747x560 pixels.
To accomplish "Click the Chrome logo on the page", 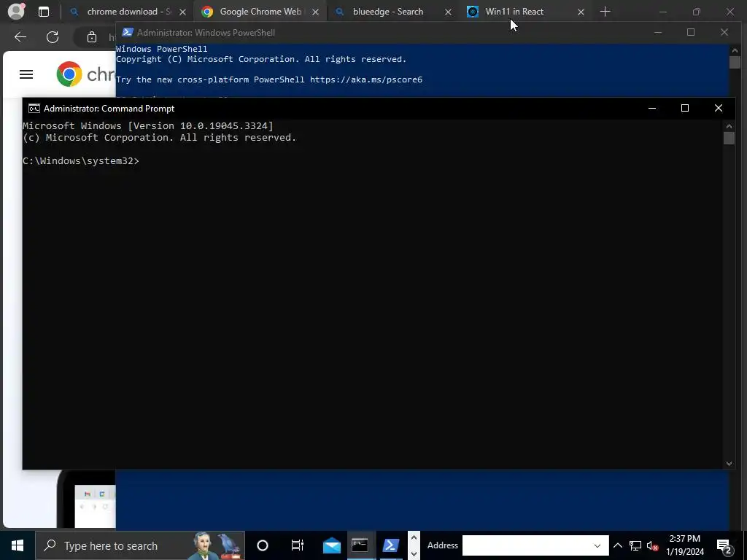I will pyautogui.click(x=69, y=74).
